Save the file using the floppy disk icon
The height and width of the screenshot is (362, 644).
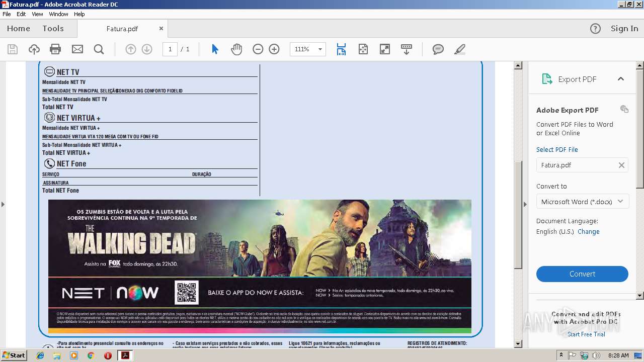[13, 49]
